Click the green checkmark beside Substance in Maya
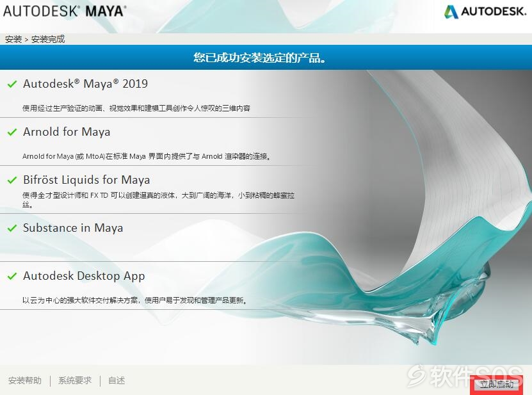Screen dimensions: 532x395 12,228
